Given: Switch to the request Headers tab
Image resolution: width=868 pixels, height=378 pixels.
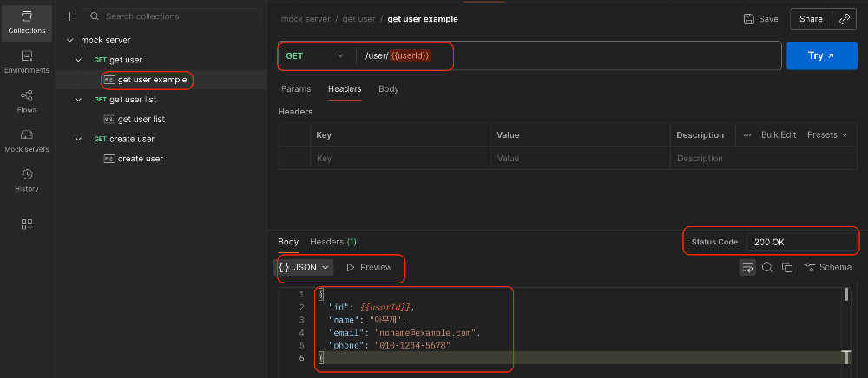Looking at the screenshot, I should [345, 89].
